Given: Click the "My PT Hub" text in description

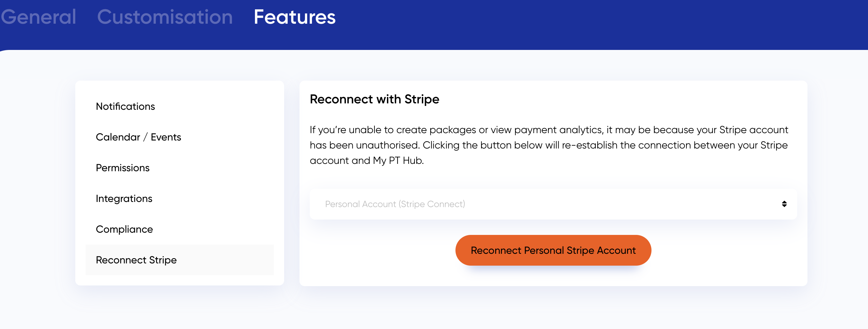Looking at the screenshot, I should pyautogui.click(x=397, y=161).
